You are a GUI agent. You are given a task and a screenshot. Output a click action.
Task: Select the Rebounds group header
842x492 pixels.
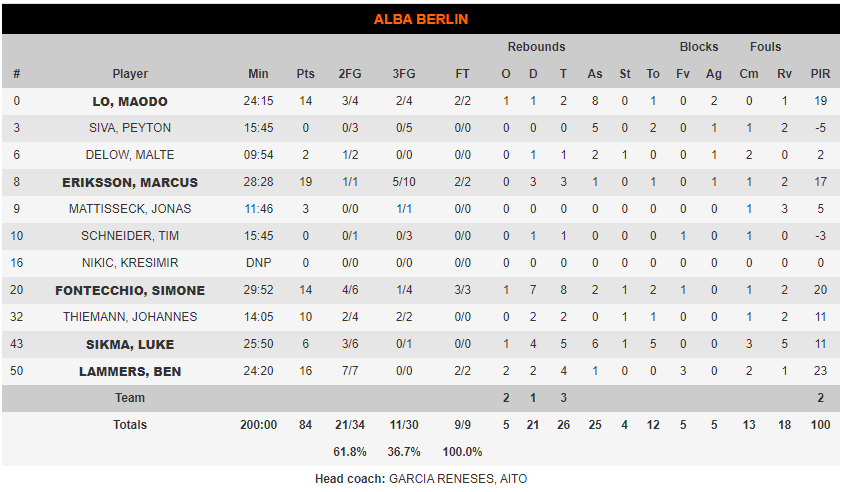536,47
